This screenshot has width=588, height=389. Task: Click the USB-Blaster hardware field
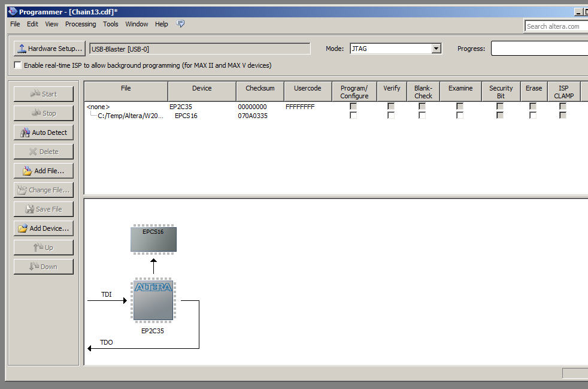tap(200, 49)
